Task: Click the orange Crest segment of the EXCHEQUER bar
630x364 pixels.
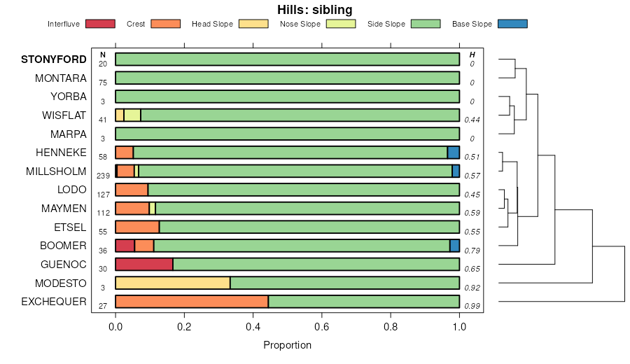Action: pos(192,302)
